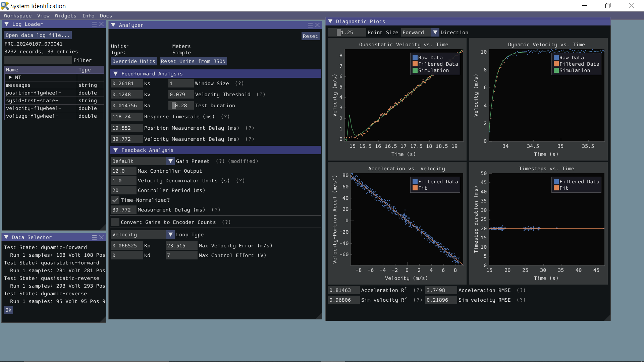Open the Data Selector hamburger menu

(94, 237)
